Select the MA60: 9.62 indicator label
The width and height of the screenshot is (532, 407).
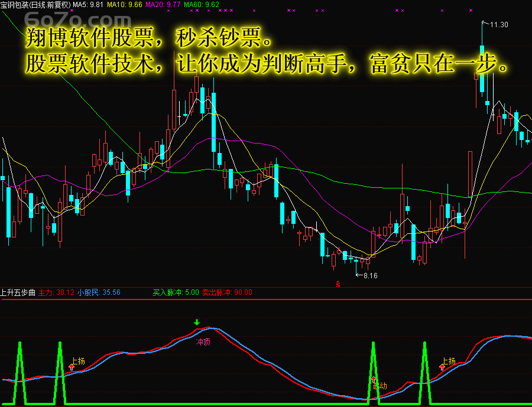pos(202,4)
